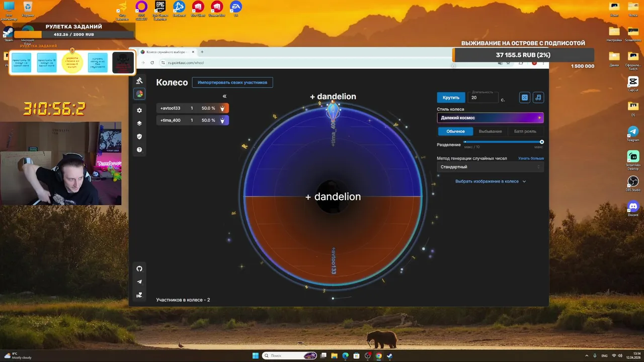Open the settings gear in sidebar

(139, 110)
